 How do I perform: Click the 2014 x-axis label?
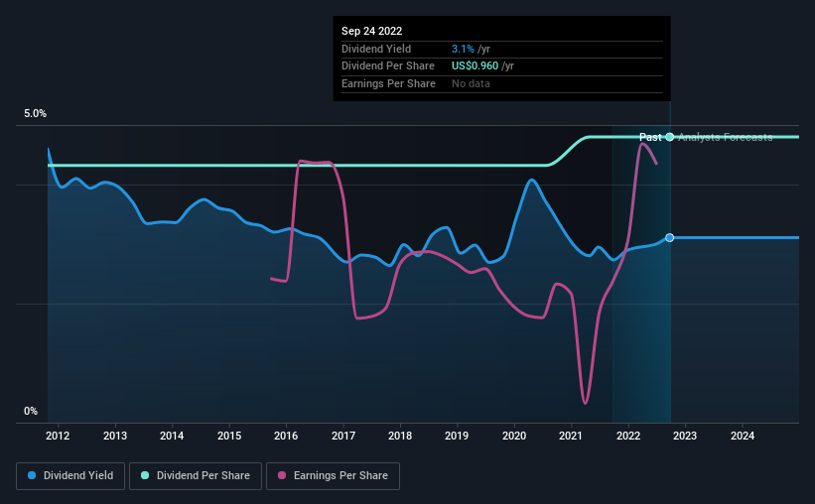pos(172,436)
